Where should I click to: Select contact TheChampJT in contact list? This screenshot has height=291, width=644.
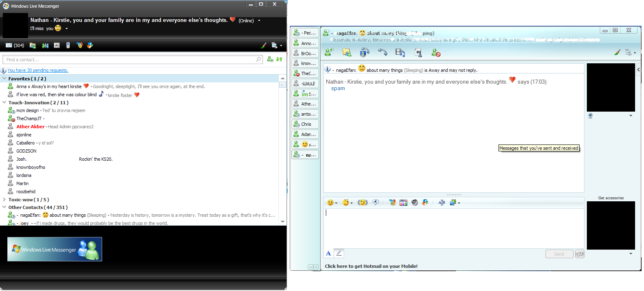point(26,119)
